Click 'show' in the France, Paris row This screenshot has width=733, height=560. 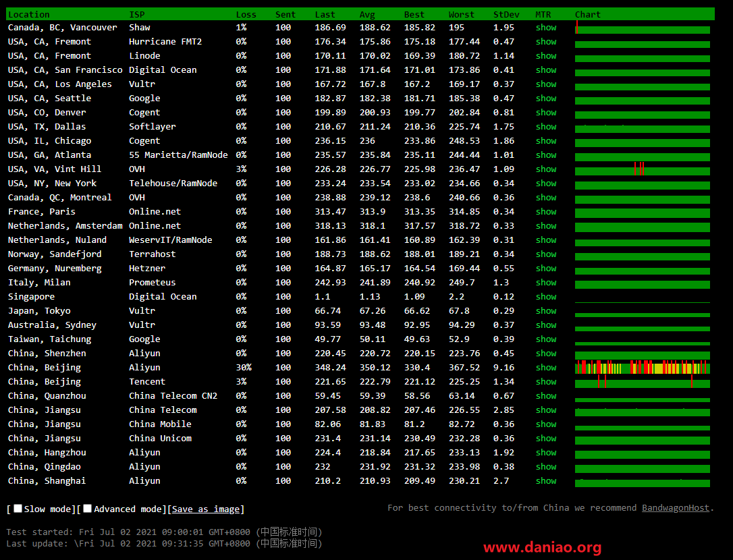(x=546, y=212)
